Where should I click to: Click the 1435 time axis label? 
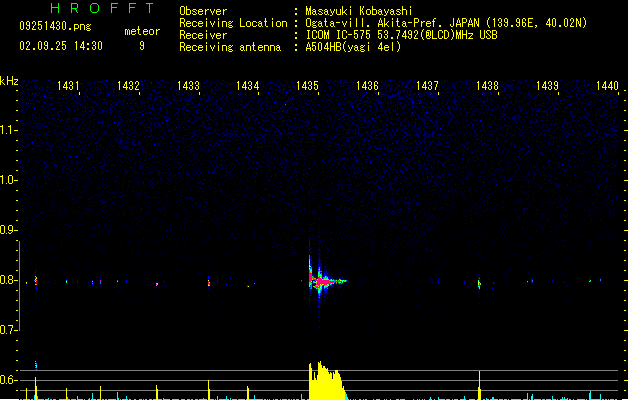307,86
